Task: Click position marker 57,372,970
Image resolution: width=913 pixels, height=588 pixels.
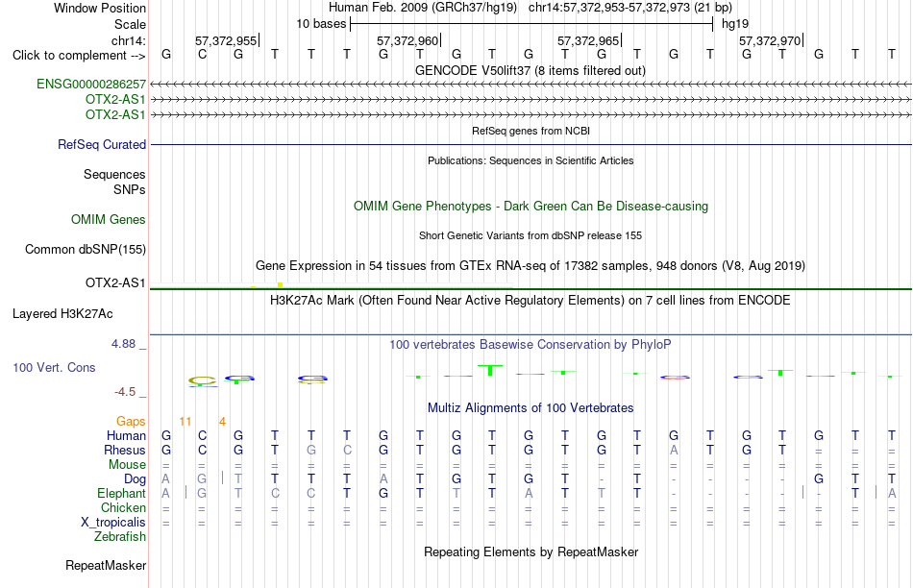Action: (x=771, y=40)
